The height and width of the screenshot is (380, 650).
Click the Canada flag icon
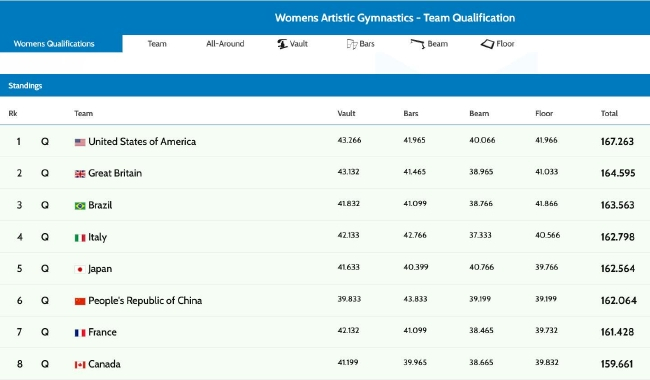pyautogui.click(x=80, y=365)
